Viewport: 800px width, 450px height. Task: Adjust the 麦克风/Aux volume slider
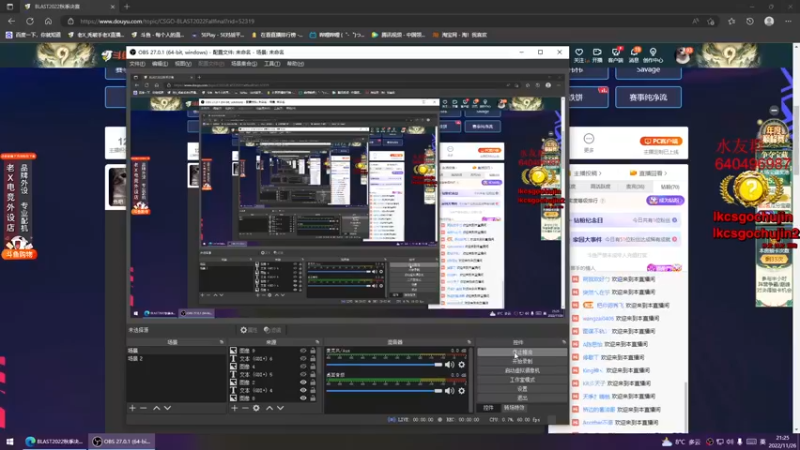[x=384, y=365]
